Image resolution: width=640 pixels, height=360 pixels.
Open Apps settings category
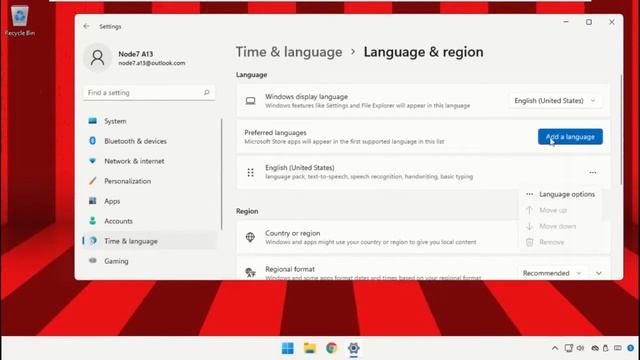pos(149,201)
